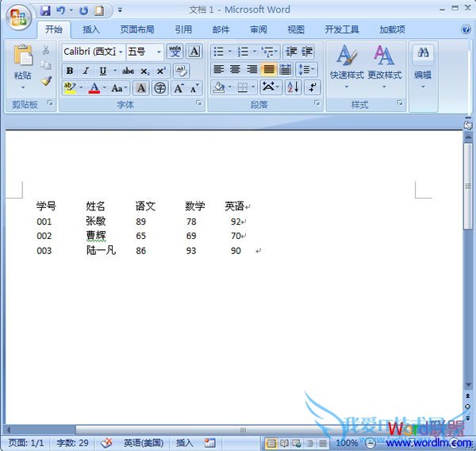This screenshot has height=451, width=476.
Task: Decrease paragraph indent
Action: [x=291, y=52]
